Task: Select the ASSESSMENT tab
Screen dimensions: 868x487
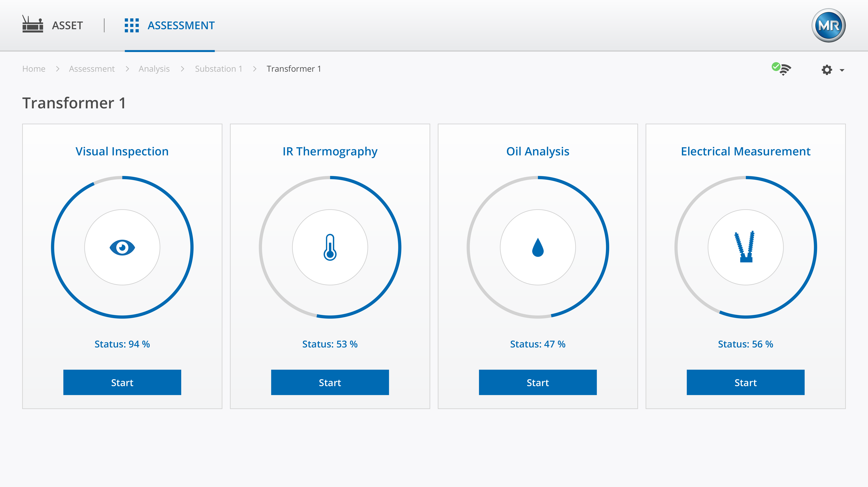Action: click(x=181, y=26)
